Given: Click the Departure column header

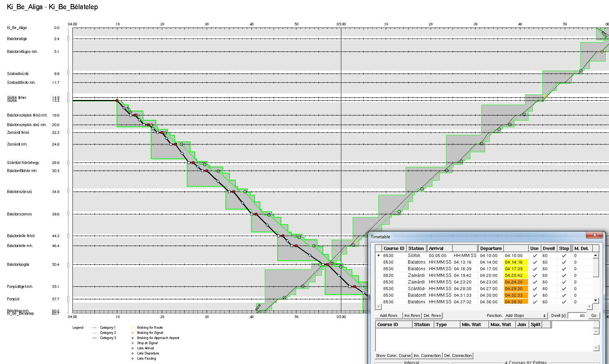Looking at the screenshot, I should pyautogui.click(x=491, y=248).
